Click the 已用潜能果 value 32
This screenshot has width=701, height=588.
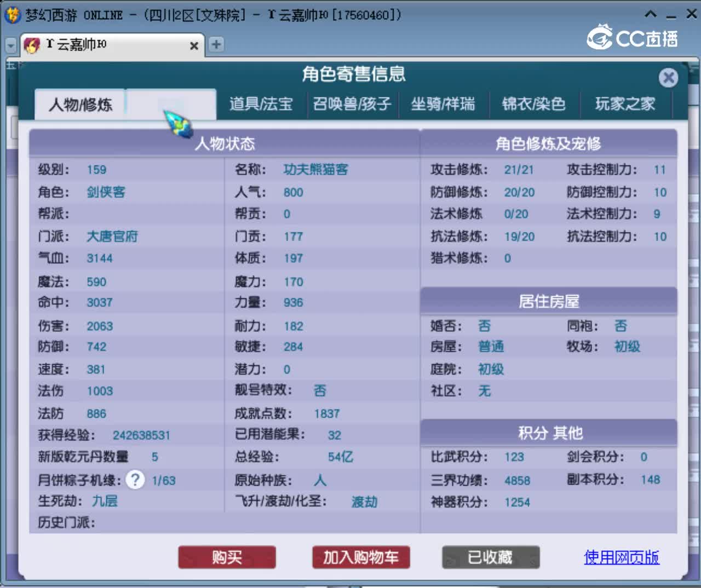pyautogui.click(x=334, y=435)
